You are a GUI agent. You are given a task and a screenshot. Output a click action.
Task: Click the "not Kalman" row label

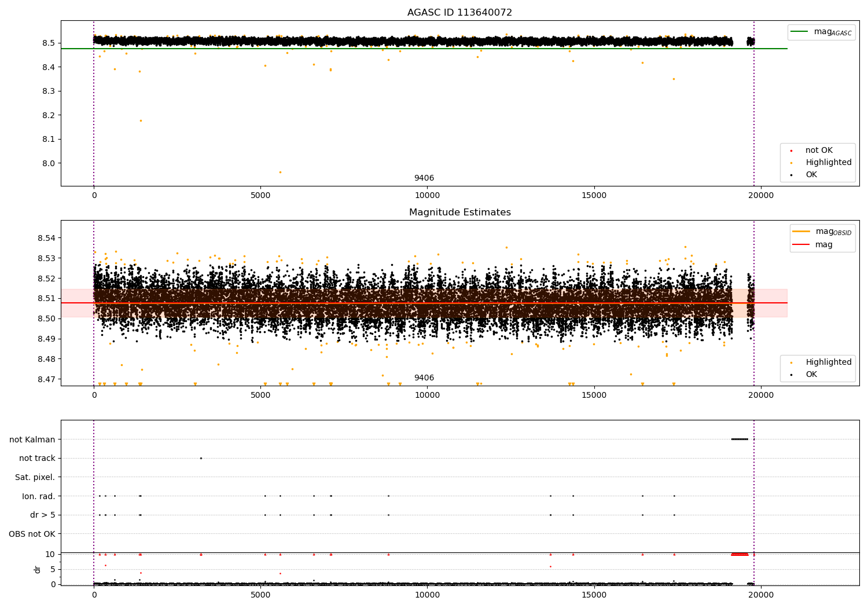(32, 439)
